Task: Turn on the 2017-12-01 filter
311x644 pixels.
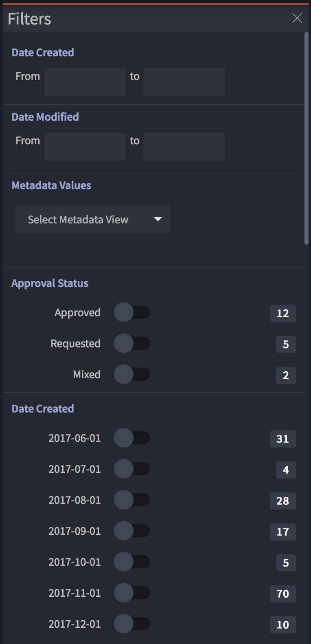Action: coord(132,624)
